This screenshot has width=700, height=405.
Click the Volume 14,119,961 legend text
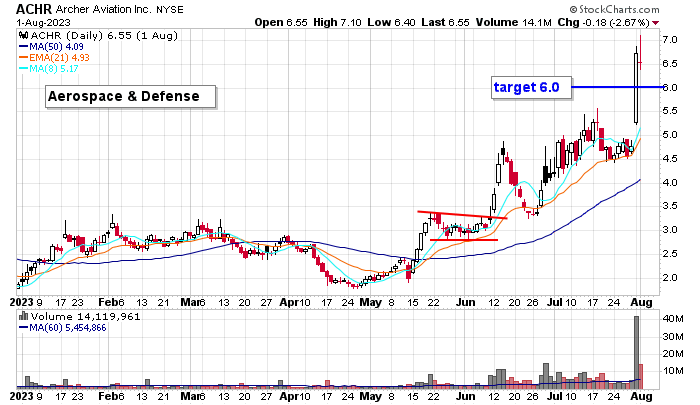coord(85,317)
